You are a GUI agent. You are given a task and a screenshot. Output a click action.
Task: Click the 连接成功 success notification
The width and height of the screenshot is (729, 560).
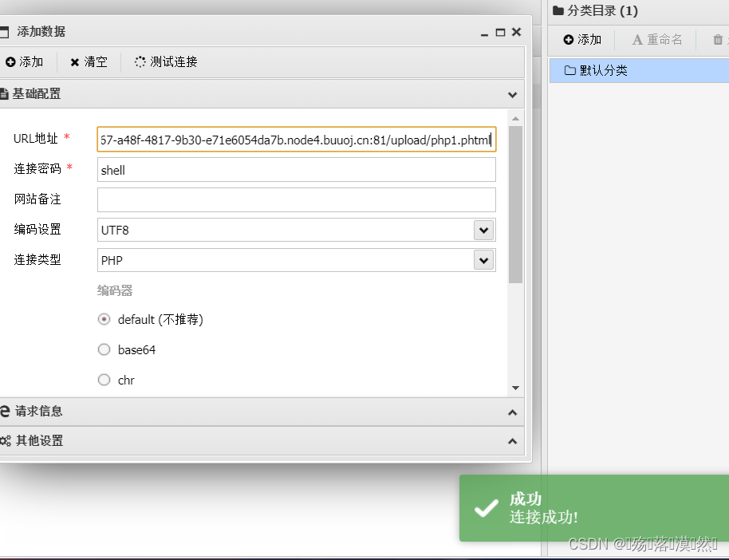pos(594,508)
